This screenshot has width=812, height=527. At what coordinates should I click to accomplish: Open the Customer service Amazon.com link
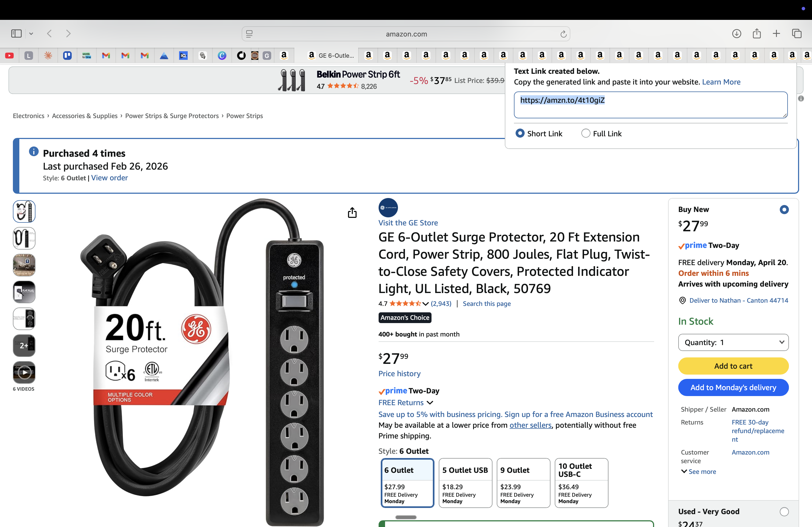750,452
